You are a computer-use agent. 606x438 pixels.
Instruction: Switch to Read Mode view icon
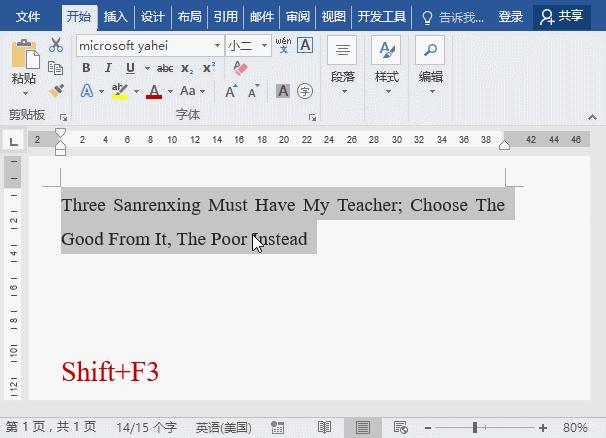324,428
